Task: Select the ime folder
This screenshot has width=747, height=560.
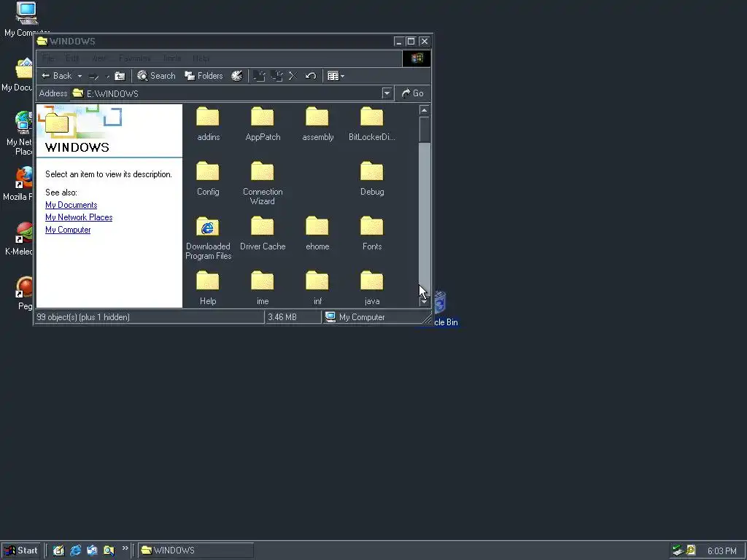Action: 263,288
